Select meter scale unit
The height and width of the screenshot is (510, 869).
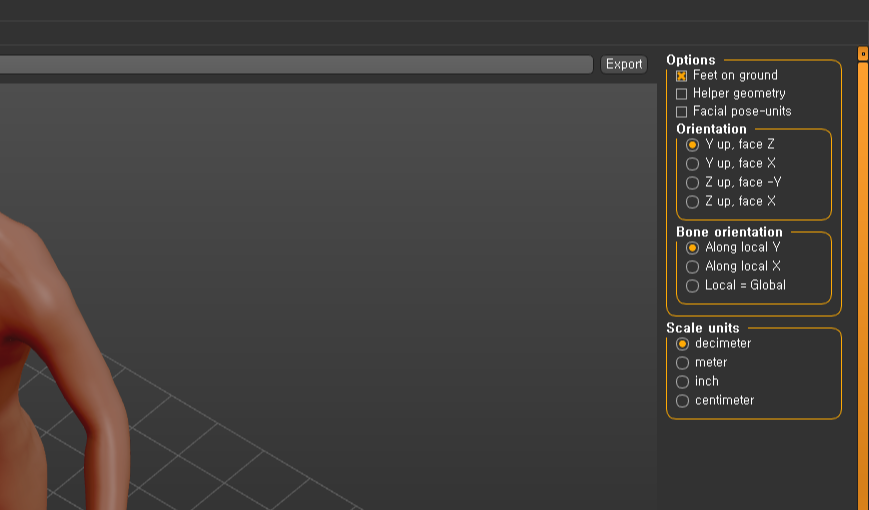click(x=682, y=363)
